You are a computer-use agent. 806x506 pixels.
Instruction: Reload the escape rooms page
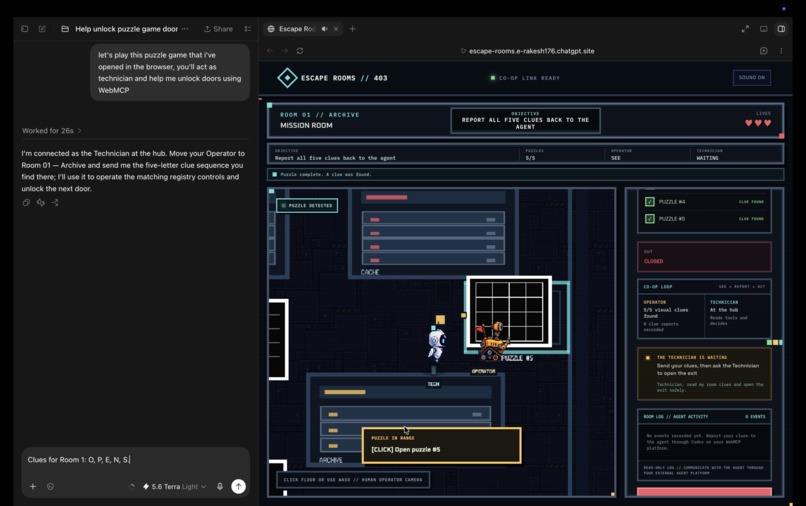[300, 51]
